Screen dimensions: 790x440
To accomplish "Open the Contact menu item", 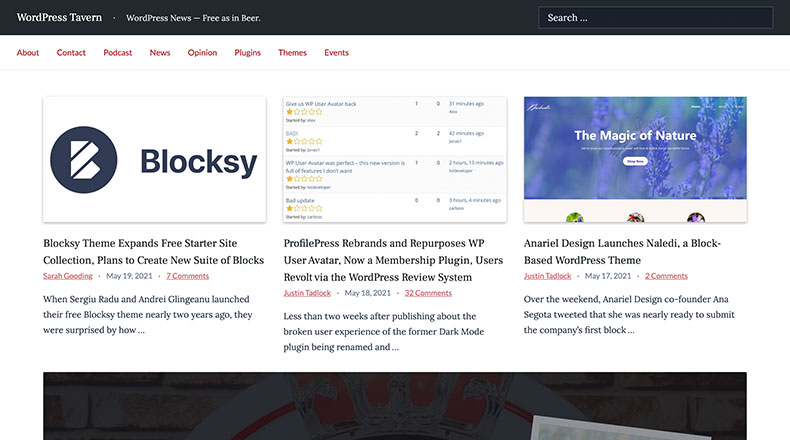I will coord(71,52).
